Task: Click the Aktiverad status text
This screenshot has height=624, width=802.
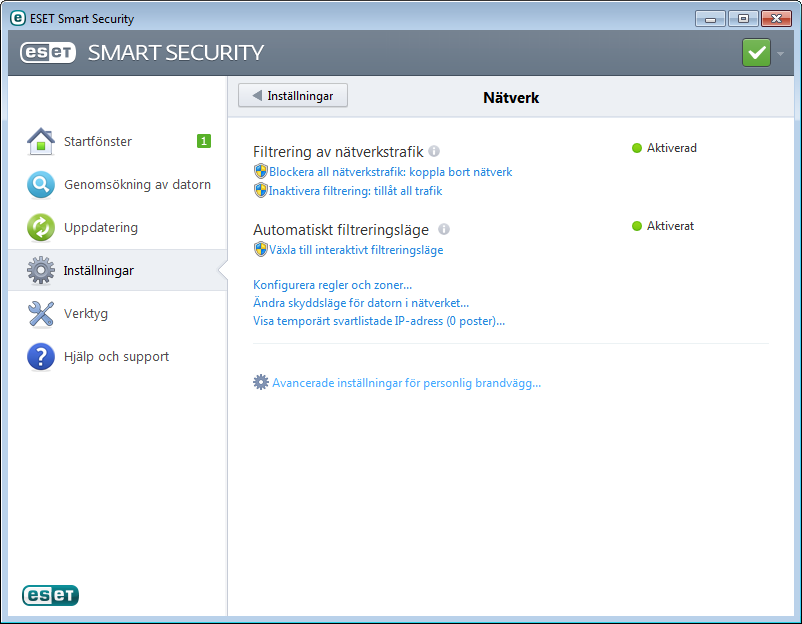Action: [672, 148]
